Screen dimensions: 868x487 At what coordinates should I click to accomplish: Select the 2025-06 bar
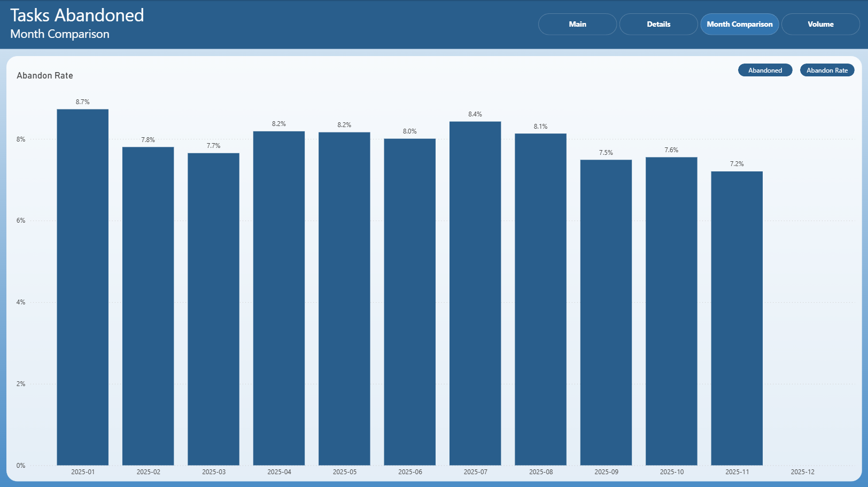[410, 302]
